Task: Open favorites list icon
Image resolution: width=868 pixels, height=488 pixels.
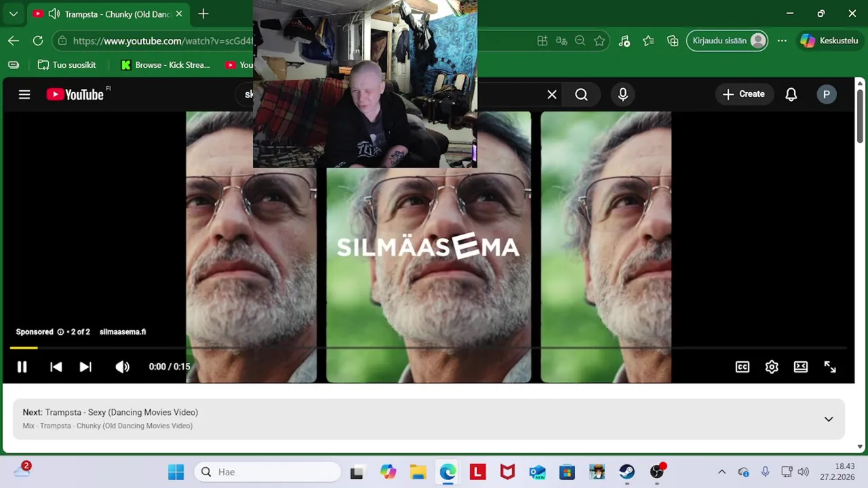Action: tap(648, 41)
